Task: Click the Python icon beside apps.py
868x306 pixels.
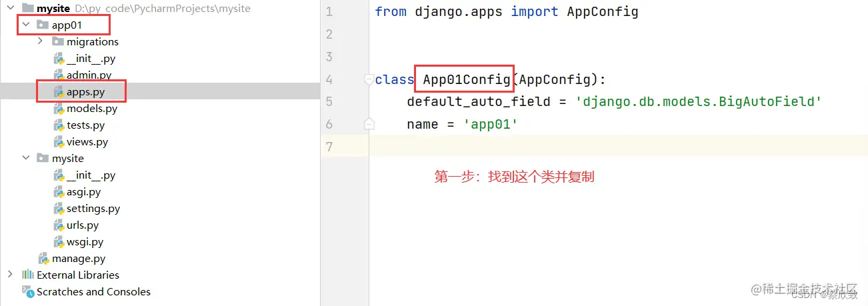Action: (59, 92)
